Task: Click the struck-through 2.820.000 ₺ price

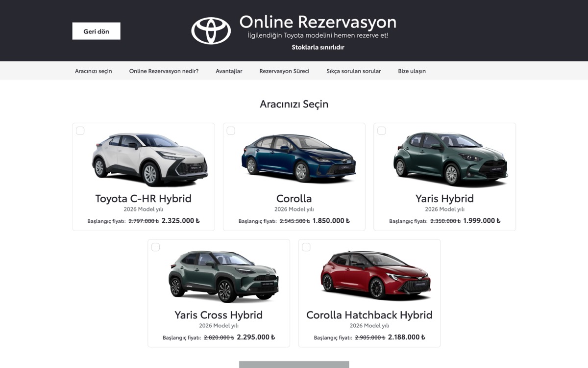Action: 219,338
